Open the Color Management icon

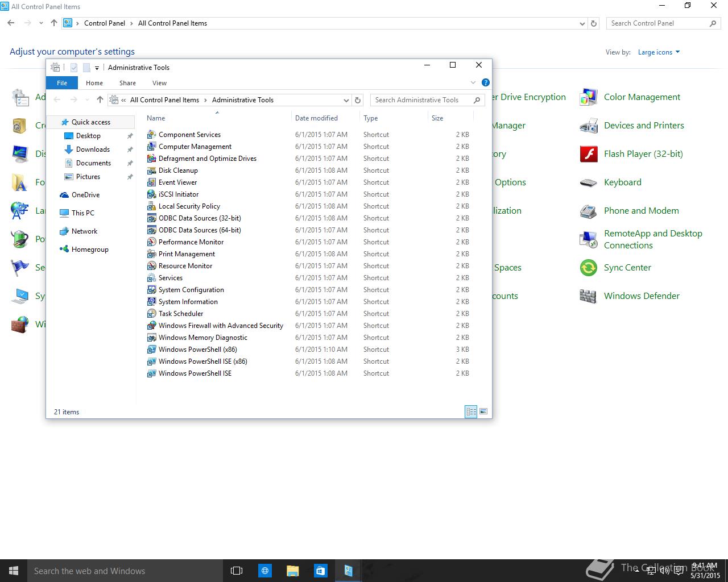588,97
